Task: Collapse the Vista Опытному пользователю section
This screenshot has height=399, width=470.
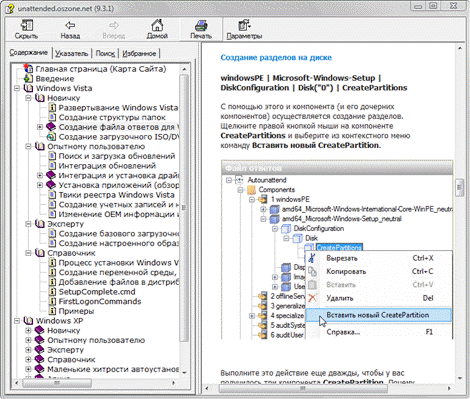Action: point(28,146)
